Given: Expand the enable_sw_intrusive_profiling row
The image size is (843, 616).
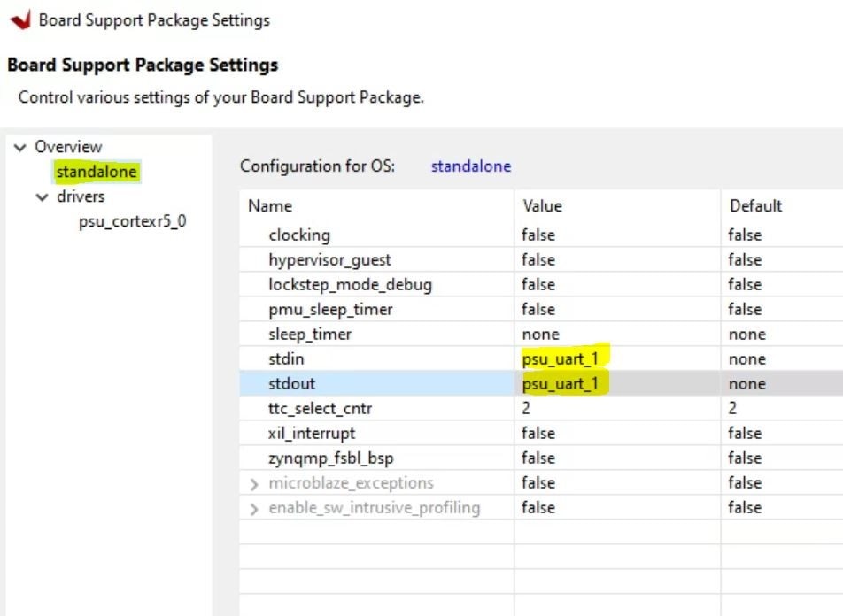Looking at the screenshot, I should 254,508.
